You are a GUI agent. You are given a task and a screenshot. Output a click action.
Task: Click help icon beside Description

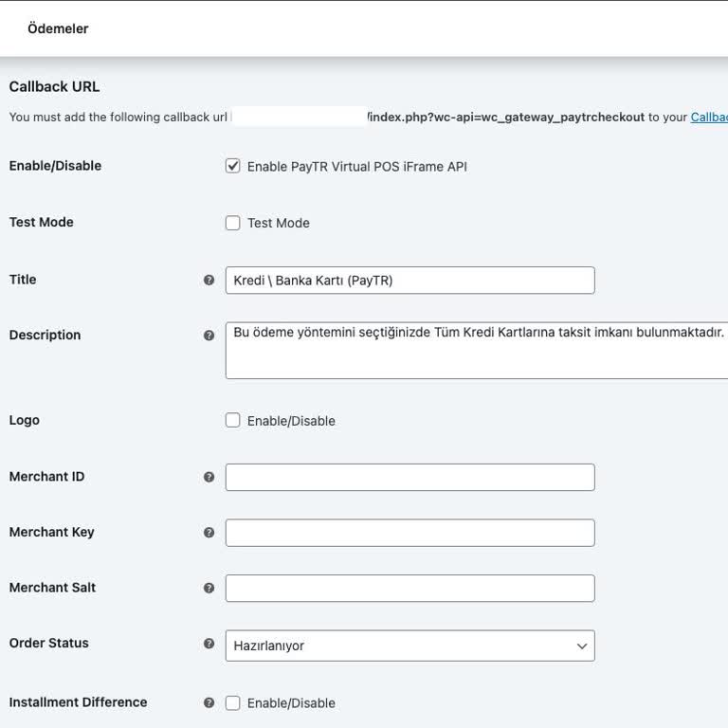(x=209, y=336)
